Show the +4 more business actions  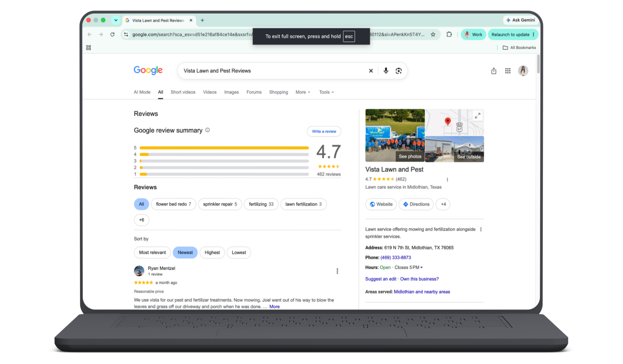[443, 204]
